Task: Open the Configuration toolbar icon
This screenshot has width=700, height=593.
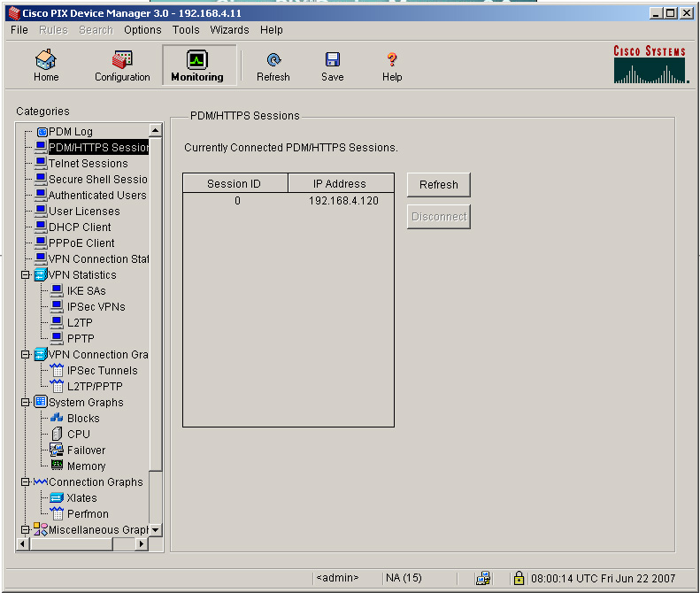Action: 122,60
